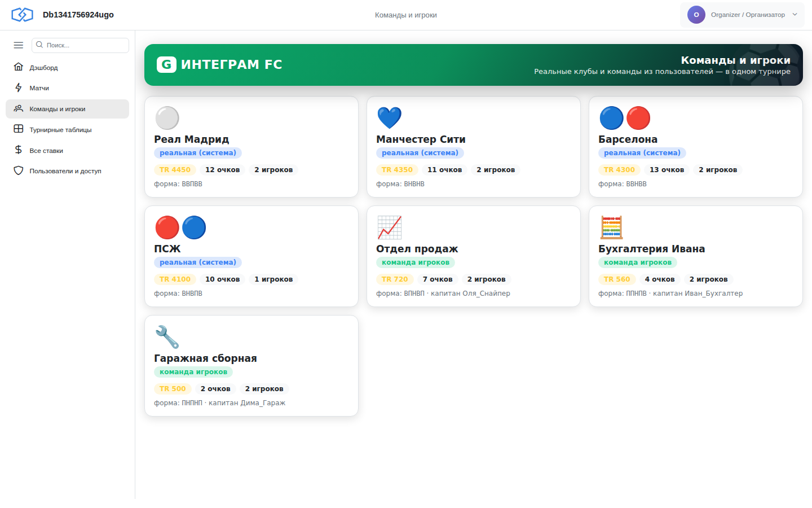
Task: Click the Команды и игроки page header title
Action: (x=406, y=15)
